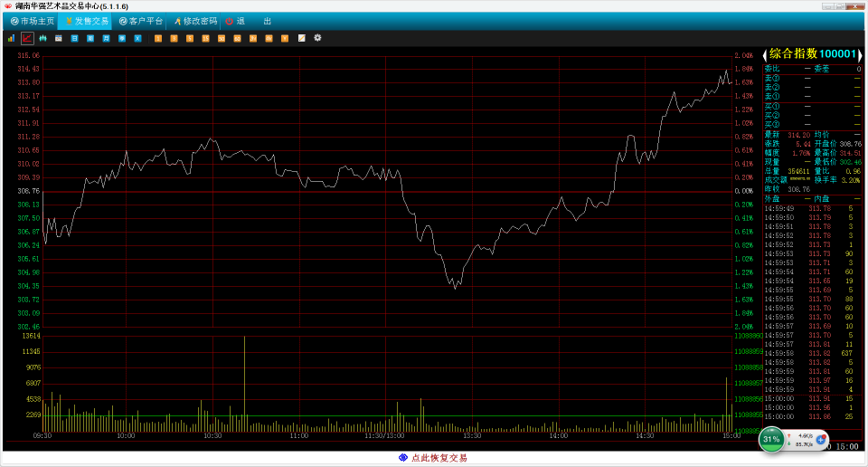The width and height of the screenshot is (868, 467).
Task: Click the blue plus on the speed widget
Action: pyautogui.click(x=821, y=440)
